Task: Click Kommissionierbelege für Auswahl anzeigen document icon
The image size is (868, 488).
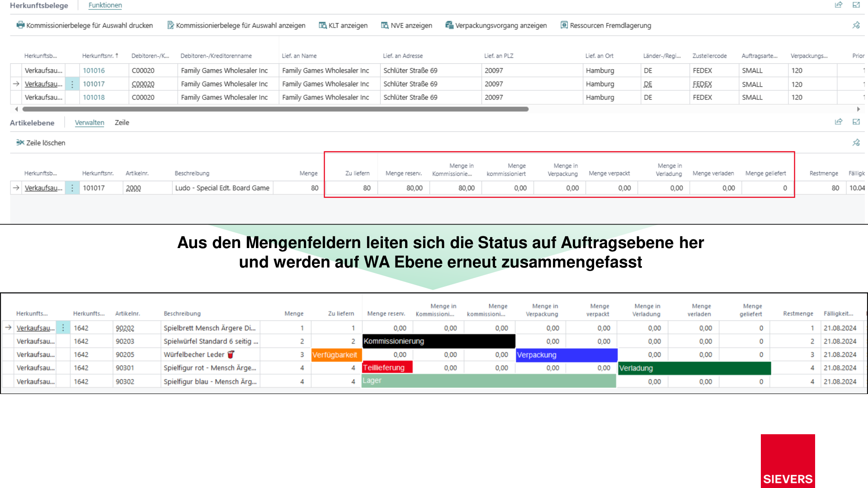Action: 170,25
